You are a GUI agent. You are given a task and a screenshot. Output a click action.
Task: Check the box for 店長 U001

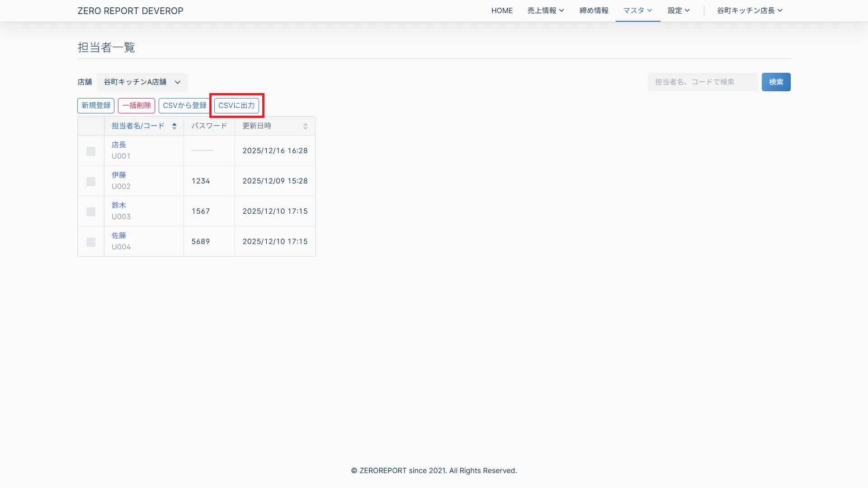(x=91, y=151)
